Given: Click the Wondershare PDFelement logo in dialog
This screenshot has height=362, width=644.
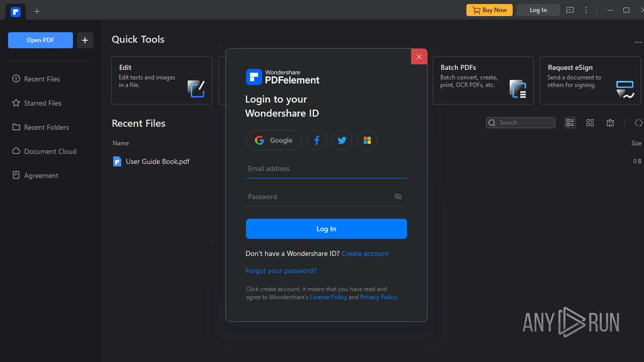Looking at the screenshot, I should click(x=283, y=77).
